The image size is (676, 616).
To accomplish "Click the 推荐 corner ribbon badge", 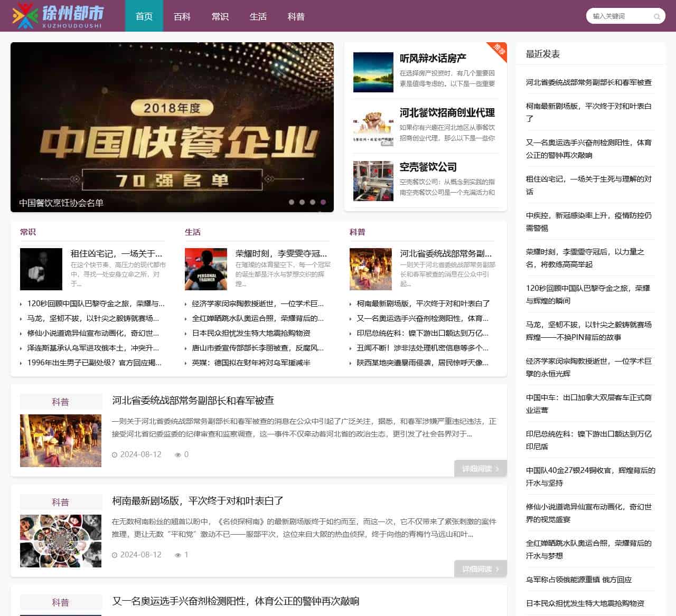I will [x=498, y=50].
